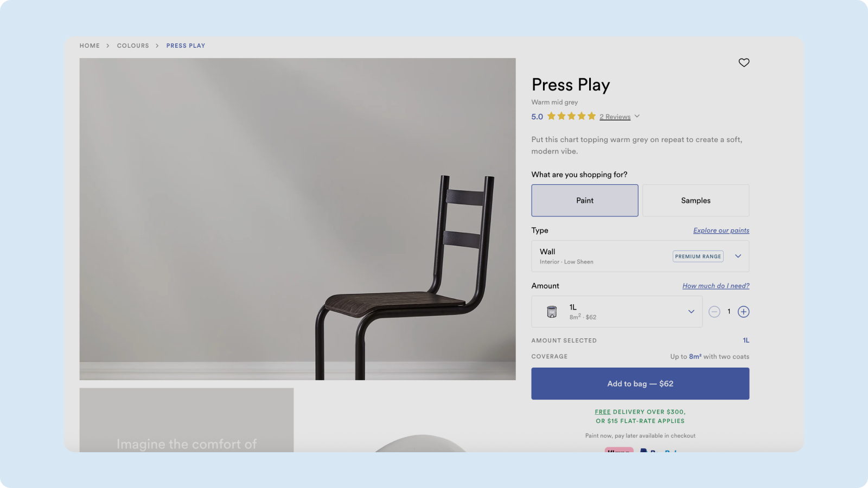Click the Premium Range badge

[698, 256]
